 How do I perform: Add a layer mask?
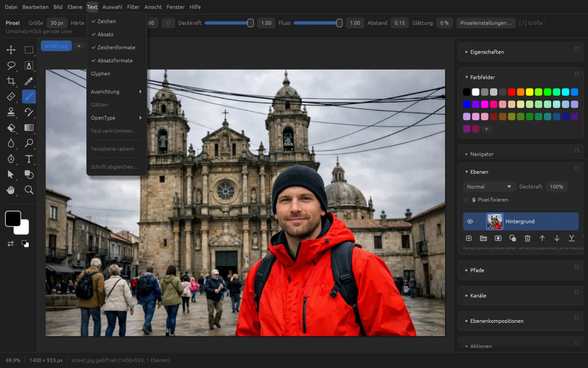pyautogui.click(x=498, y=238)
